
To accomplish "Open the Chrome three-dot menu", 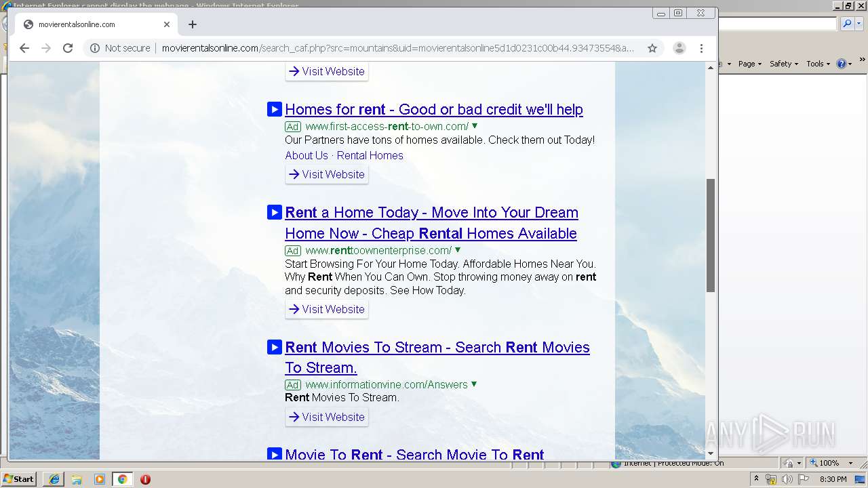I will click(x=702, y=48).
